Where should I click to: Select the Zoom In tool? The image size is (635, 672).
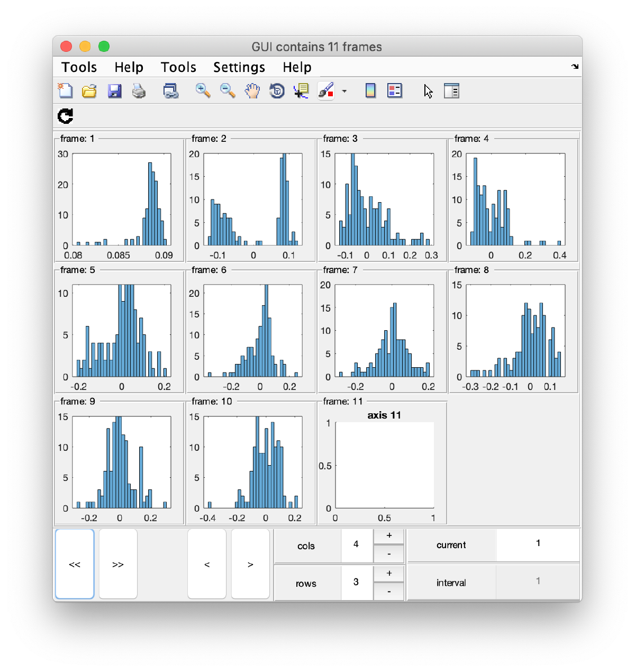point(203,90)
